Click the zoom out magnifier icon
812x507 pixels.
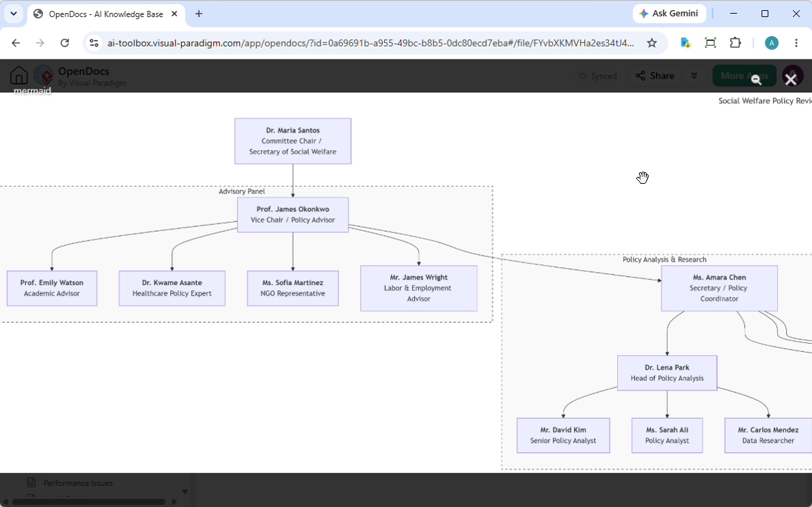coord(756,79)
